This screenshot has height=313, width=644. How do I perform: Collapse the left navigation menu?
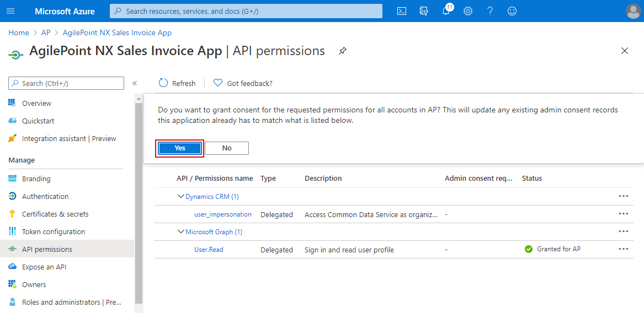point(134,83)
